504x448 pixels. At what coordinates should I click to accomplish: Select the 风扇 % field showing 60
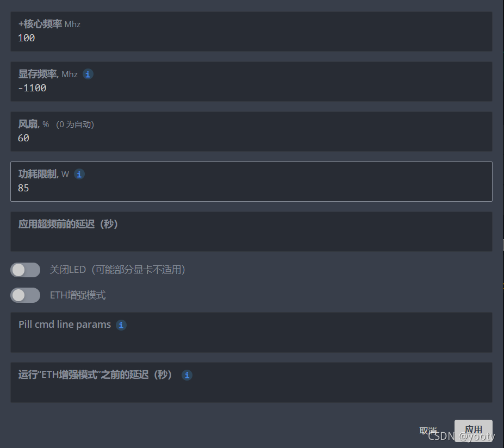point(251,132)
